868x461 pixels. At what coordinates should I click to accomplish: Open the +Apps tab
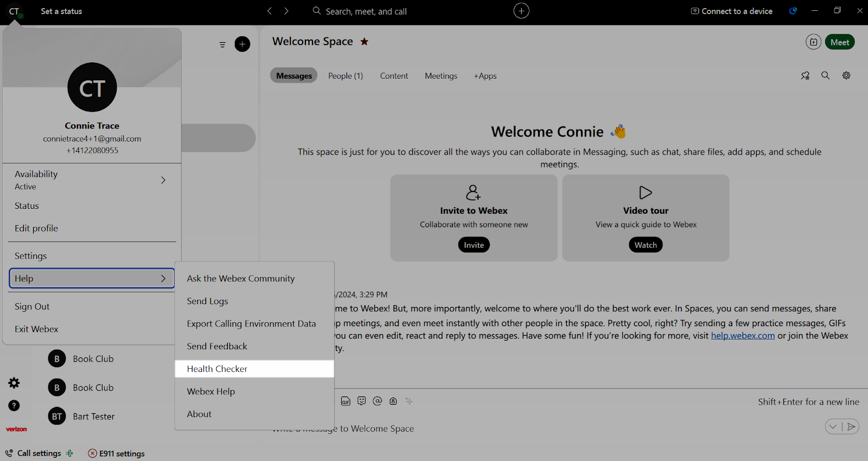485,76
